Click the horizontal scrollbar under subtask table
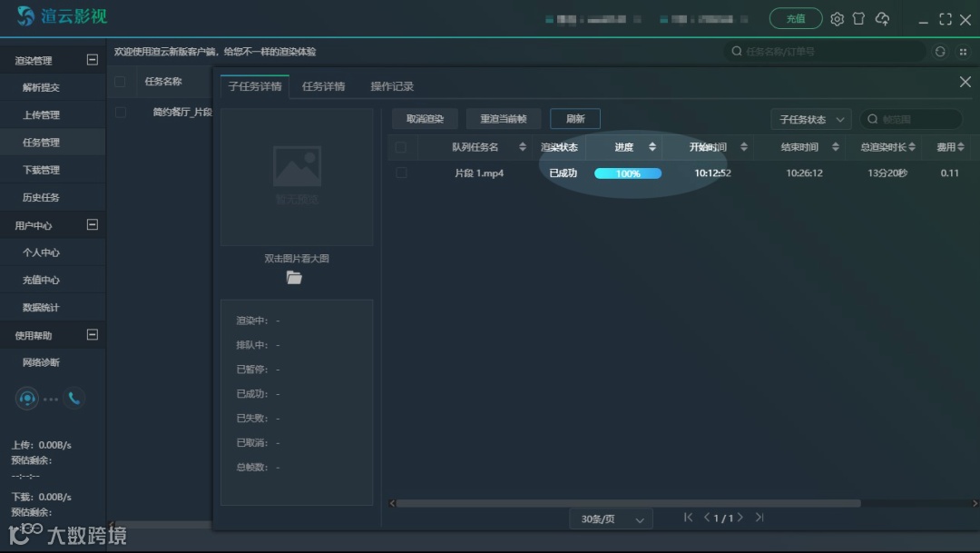The width and height of the screenshot is (980, 553). pyautogui.click(x=628, y=503)
